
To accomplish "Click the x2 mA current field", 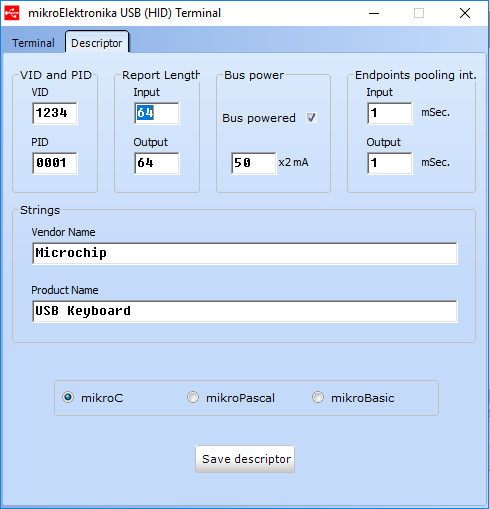I will (254, 163).
